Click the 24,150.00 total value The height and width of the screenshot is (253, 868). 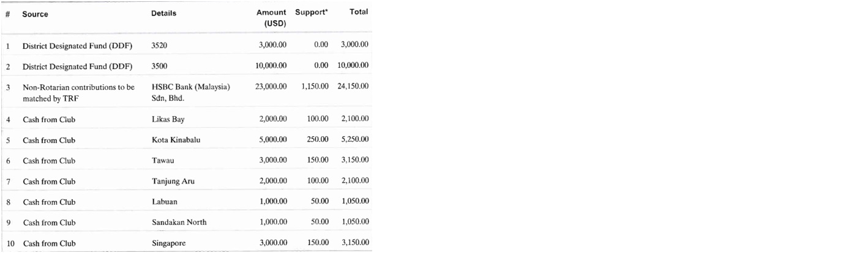(x=353, y=87)
